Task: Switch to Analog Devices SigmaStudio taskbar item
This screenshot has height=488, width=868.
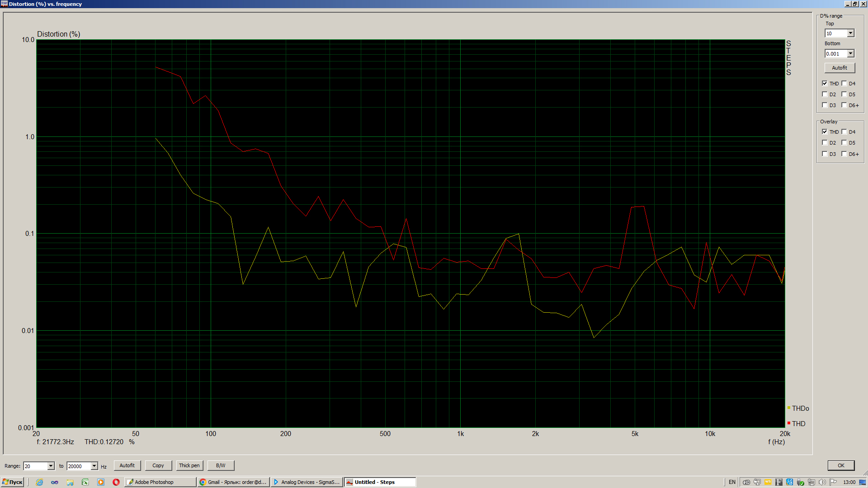Action: [307, 482]
